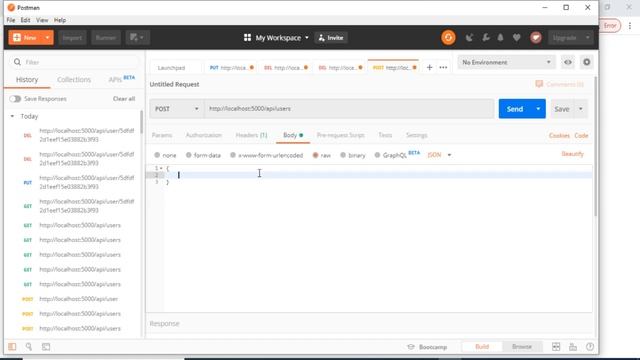
Task: Click the Save button
Action: [562, 109]
